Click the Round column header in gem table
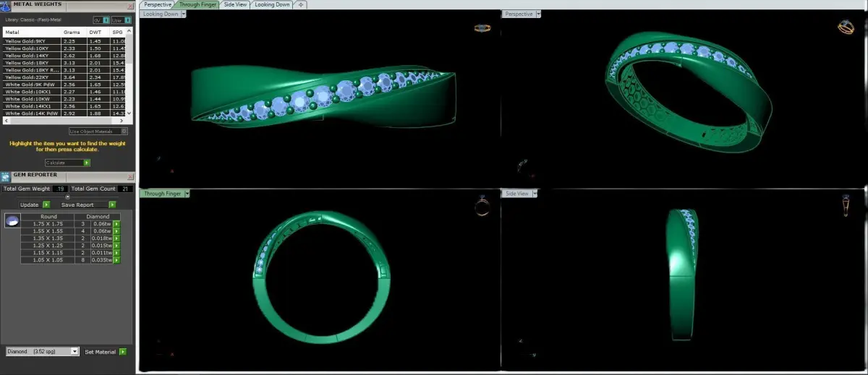The width and height of the screenshot is (868, 375). (x=48, y=216)
